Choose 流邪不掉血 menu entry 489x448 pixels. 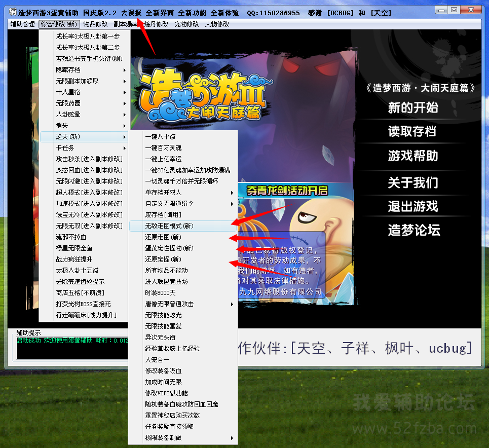(x=84, y=237)
